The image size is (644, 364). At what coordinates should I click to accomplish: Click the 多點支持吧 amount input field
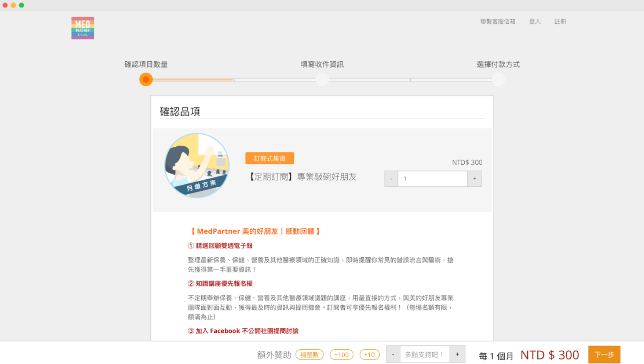click(x=425, y=354)
